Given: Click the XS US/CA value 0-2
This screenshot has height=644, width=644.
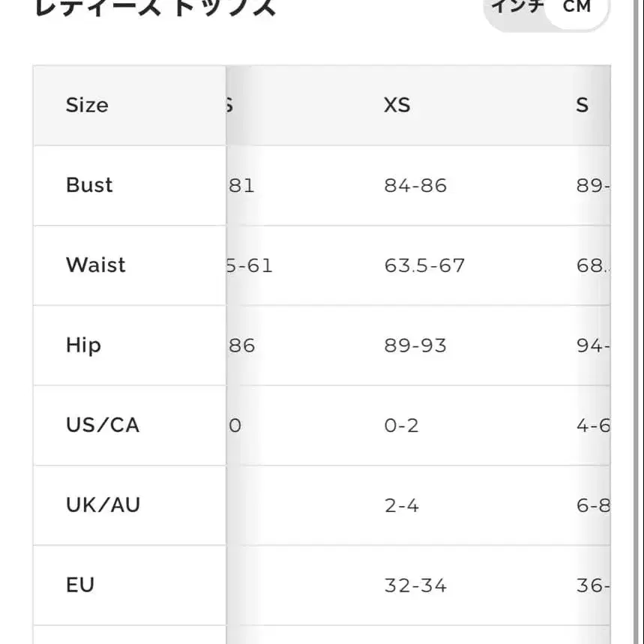Looking at the screenshot, I should click(402, 425).
